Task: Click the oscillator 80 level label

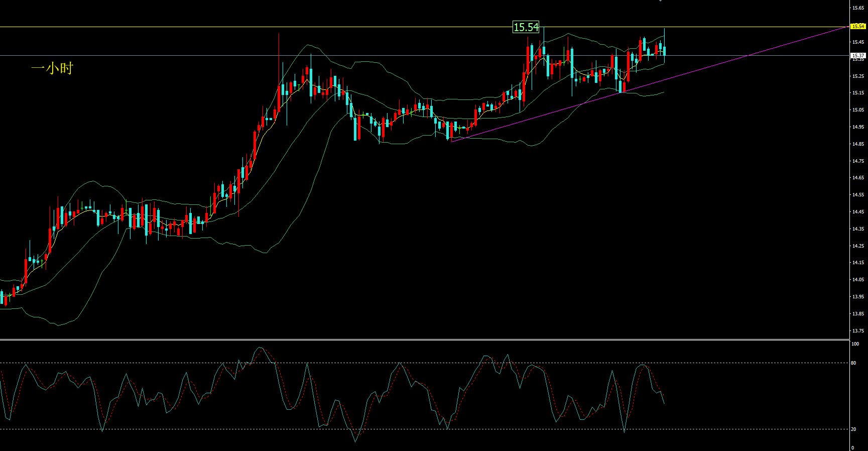Action: [854, 363]
